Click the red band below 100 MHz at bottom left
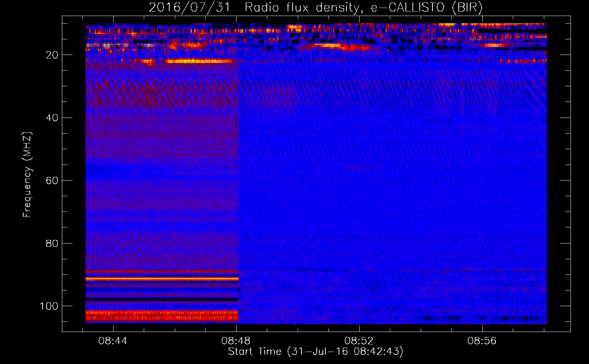589x364 pixels. (x=162, y=316)
